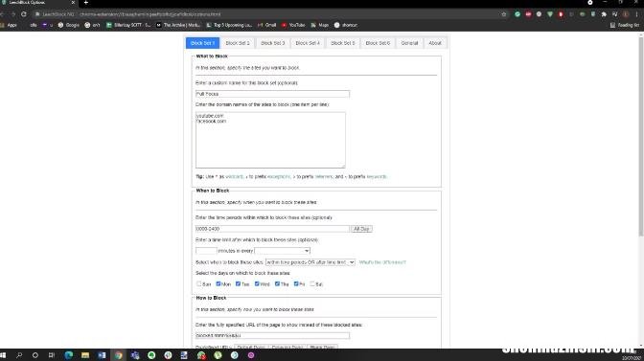
Task: Open the Chrome extensions puzzle icon
Action: [x=604, y=14]
